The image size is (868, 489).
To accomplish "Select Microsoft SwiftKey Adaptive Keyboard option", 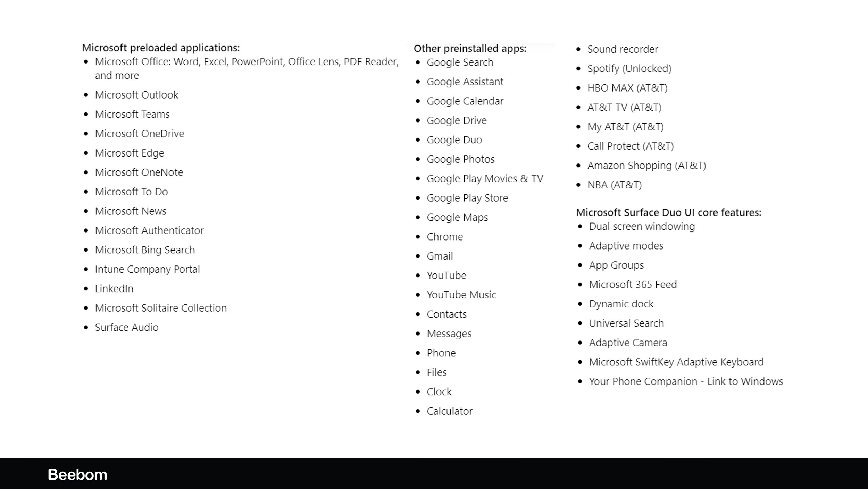I will [676, 362].
